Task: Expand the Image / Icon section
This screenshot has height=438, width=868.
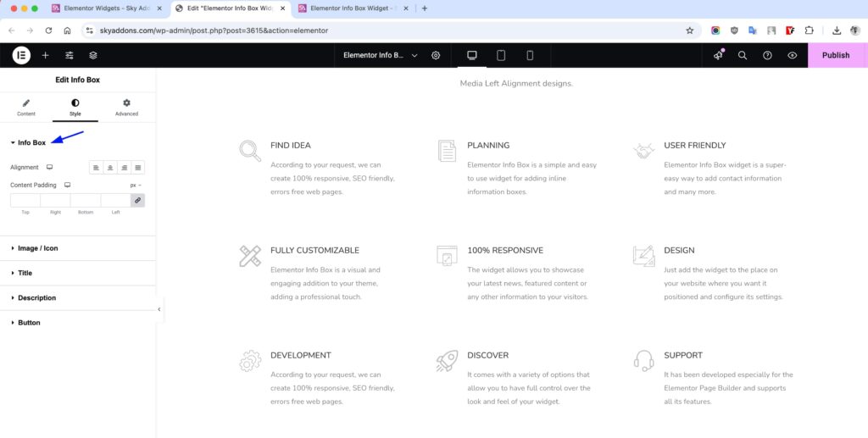Action: coord(77,248)
